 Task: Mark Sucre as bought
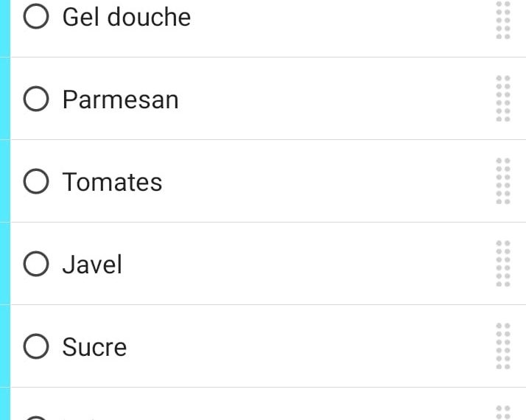click(36, 346)
